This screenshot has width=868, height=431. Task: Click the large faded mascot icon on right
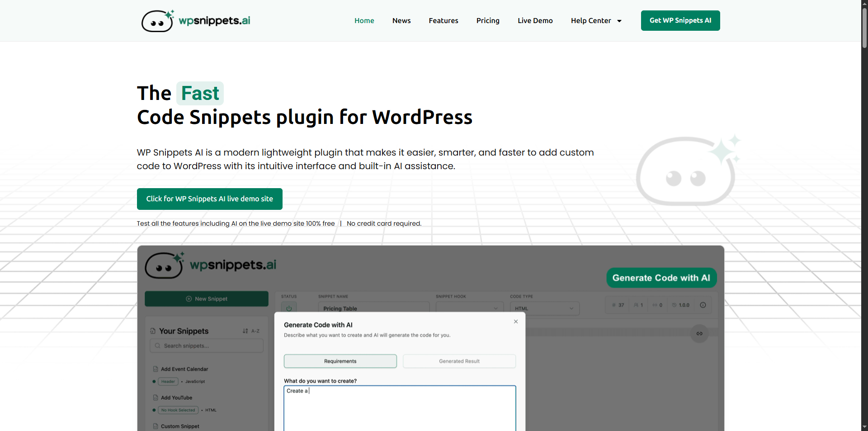click(688, 171)
